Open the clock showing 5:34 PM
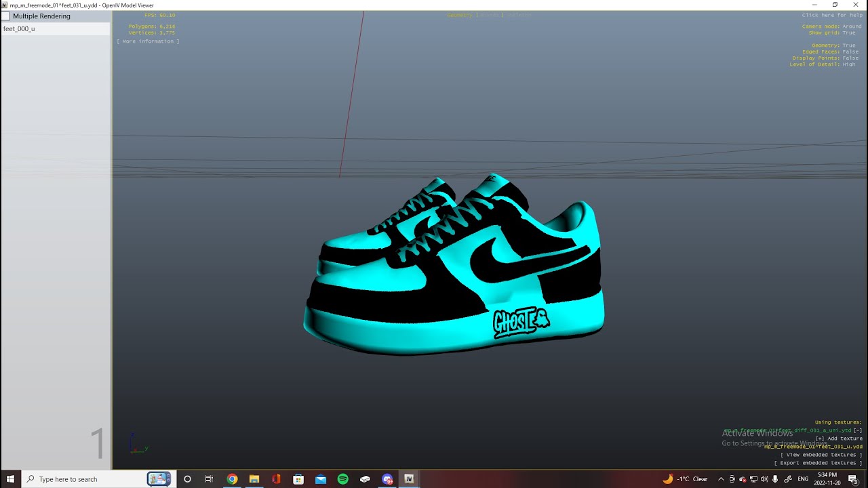This screenshot has height=488, width=868. (x=827, y=479)
